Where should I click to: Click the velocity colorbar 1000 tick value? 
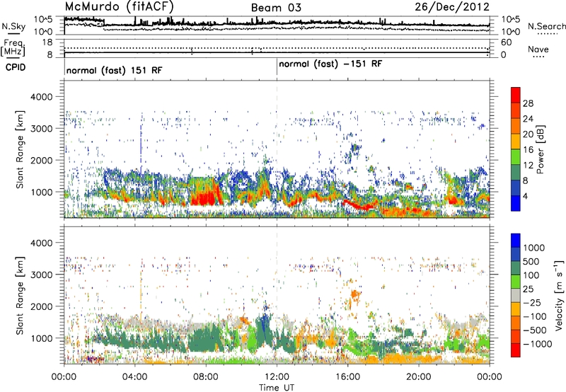click(x=534, y=248)
